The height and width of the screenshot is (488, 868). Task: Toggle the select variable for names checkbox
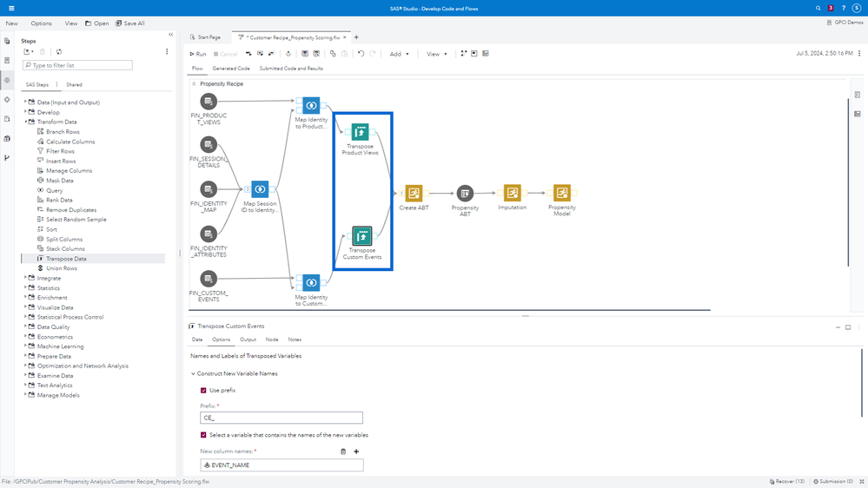203,435
